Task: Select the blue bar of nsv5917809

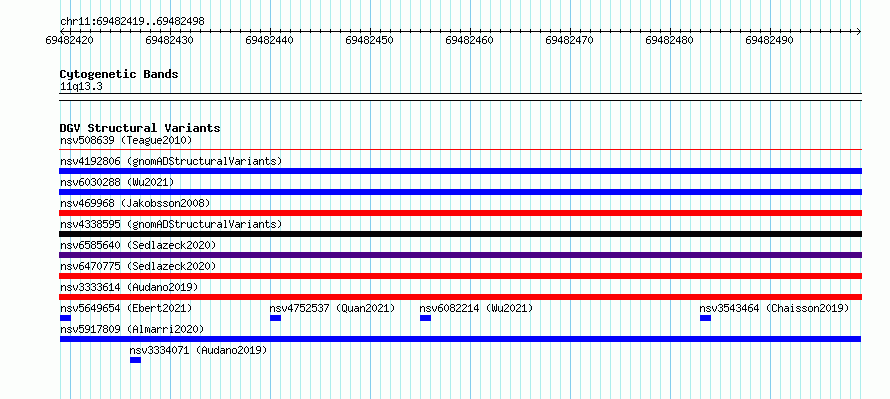Action: (460, 339)
